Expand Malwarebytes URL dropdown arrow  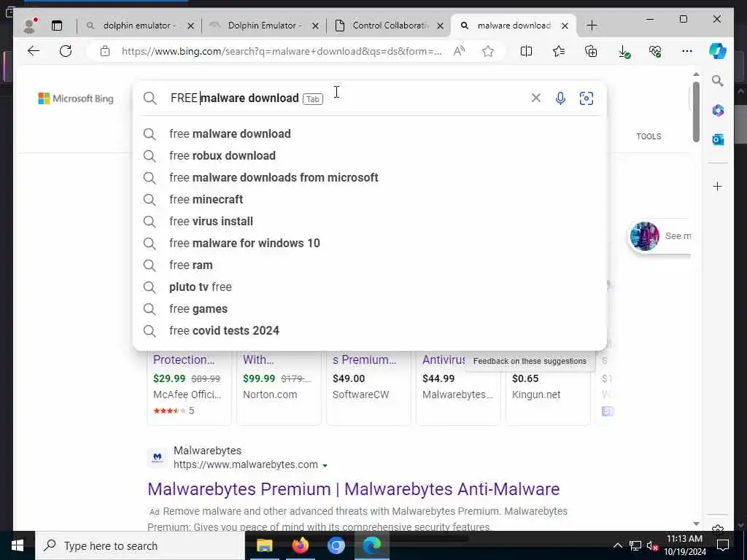click(x=325, y=465)
